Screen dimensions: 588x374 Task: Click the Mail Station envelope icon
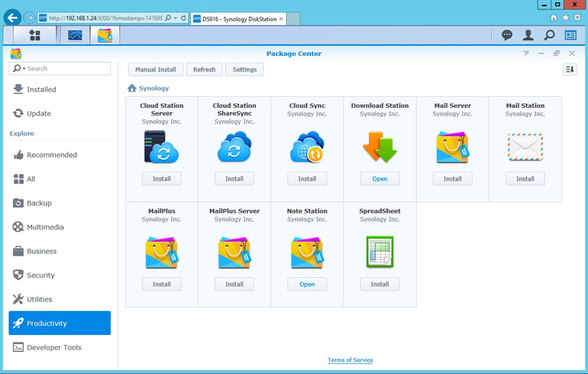point(525,147)
